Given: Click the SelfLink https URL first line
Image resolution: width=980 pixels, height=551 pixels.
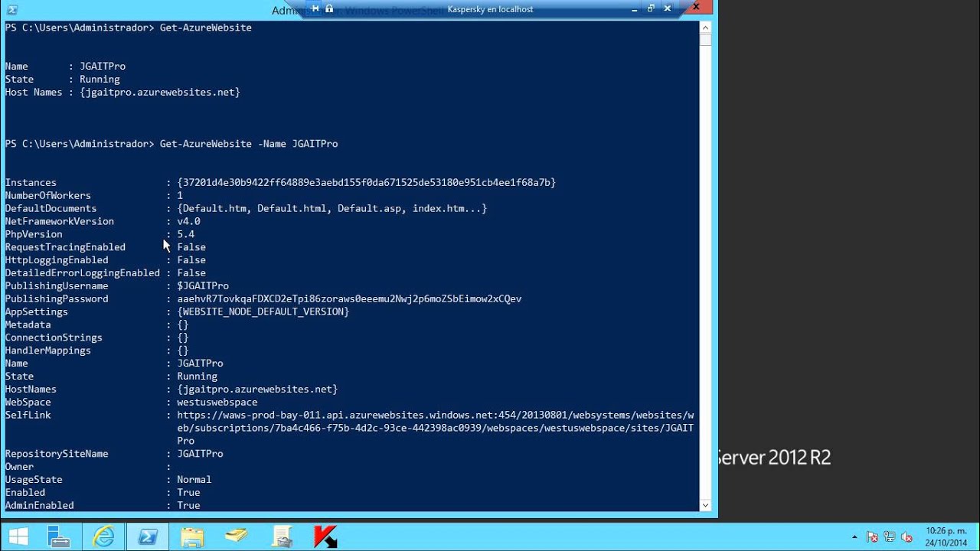Looking at the screenshot, I should click(x=435, y=415).
